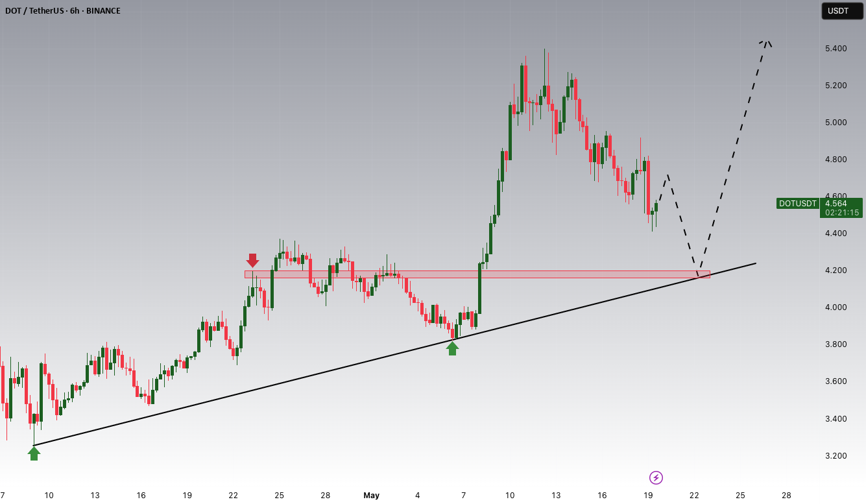Click the May label on time axis
The height and width of the screenshot is (504, 866).
point(371,496)
